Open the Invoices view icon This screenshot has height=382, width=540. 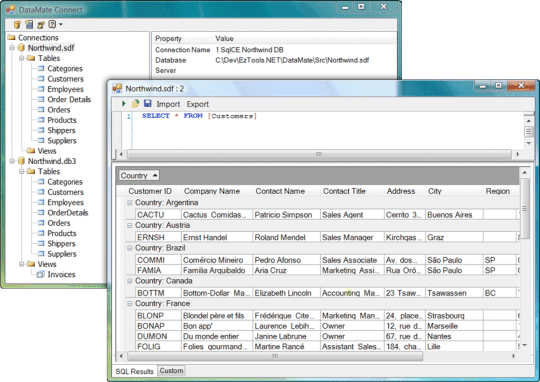tap(41, 275)
